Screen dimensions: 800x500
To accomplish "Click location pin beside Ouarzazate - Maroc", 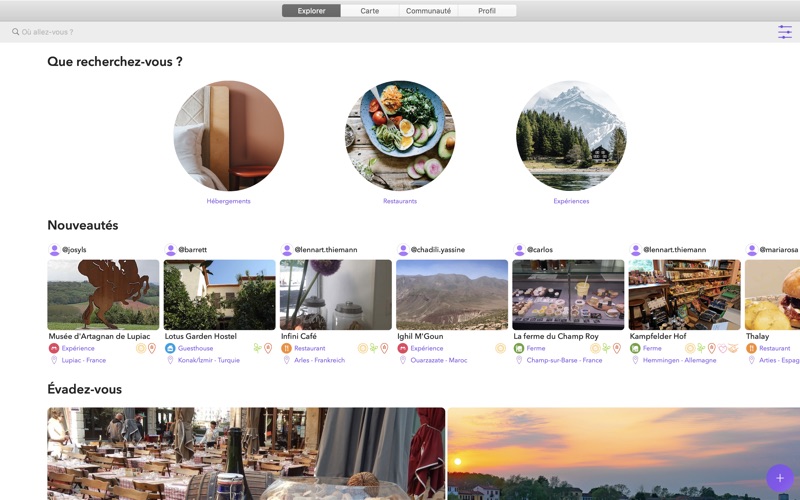I will [x=403, y=360].
